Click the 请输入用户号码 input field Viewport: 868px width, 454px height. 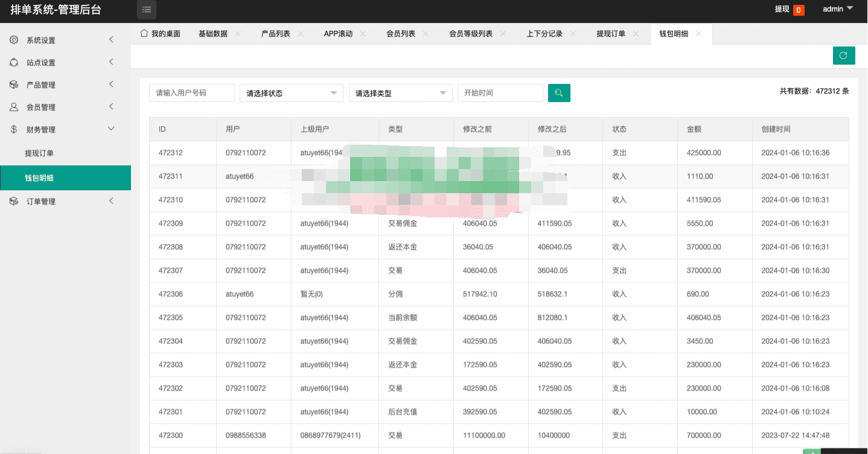pos(191,93)
